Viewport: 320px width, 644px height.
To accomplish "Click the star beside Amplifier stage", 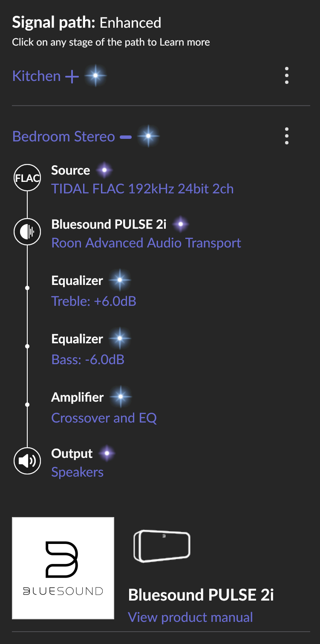I will [121, 397].
